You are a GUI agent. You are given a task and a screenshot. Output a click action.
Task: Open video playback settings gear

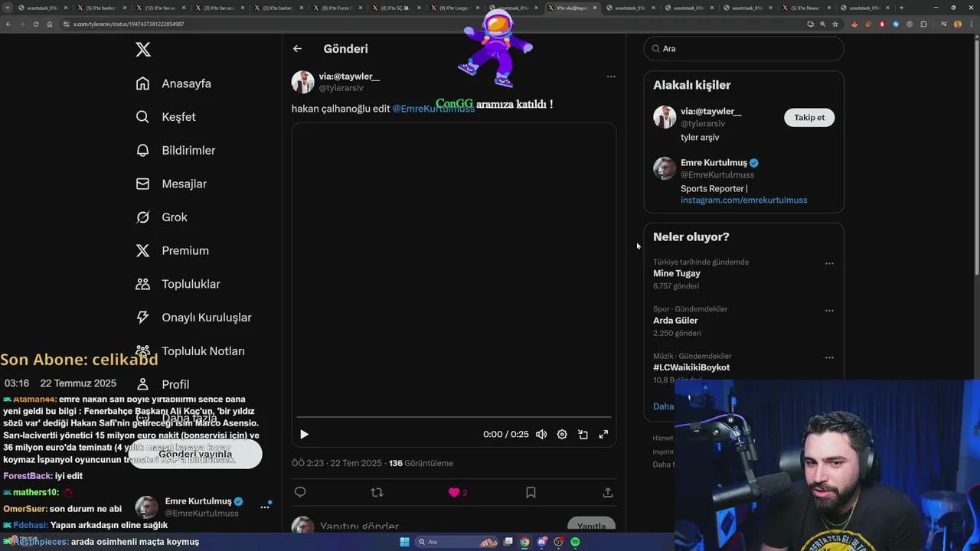point(562,434)
